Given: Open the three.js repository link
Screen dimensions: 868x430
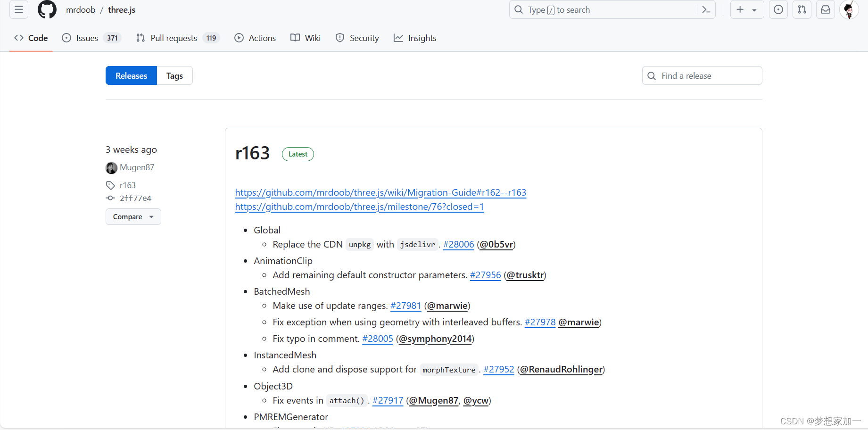Looking at the screenshot, I should pos(122,10).
